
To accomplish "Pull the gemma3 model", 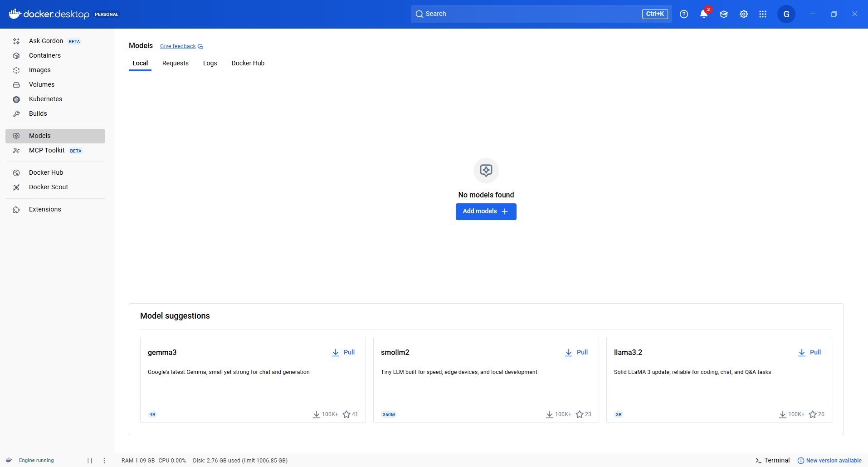I will coord(343,353).
